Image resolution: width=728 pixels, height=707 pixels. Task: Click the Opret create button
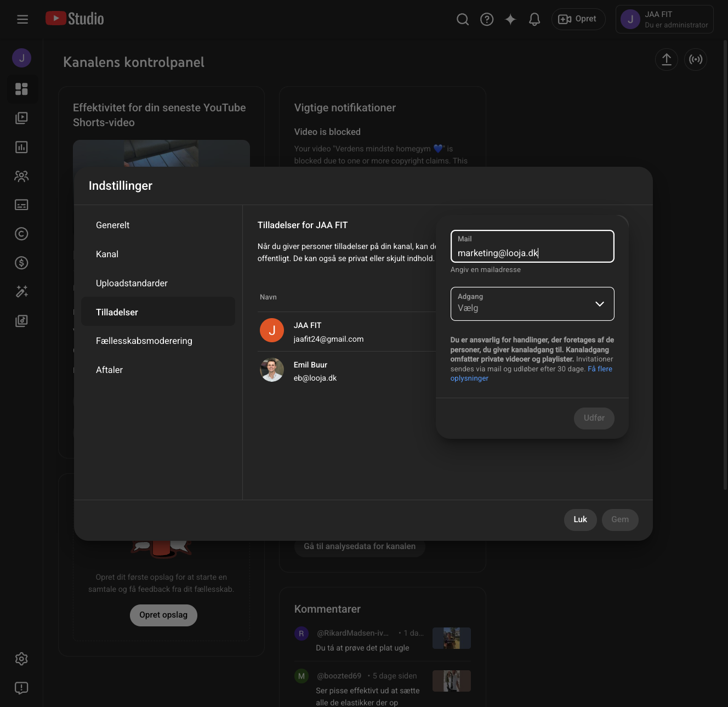point(578,19)
